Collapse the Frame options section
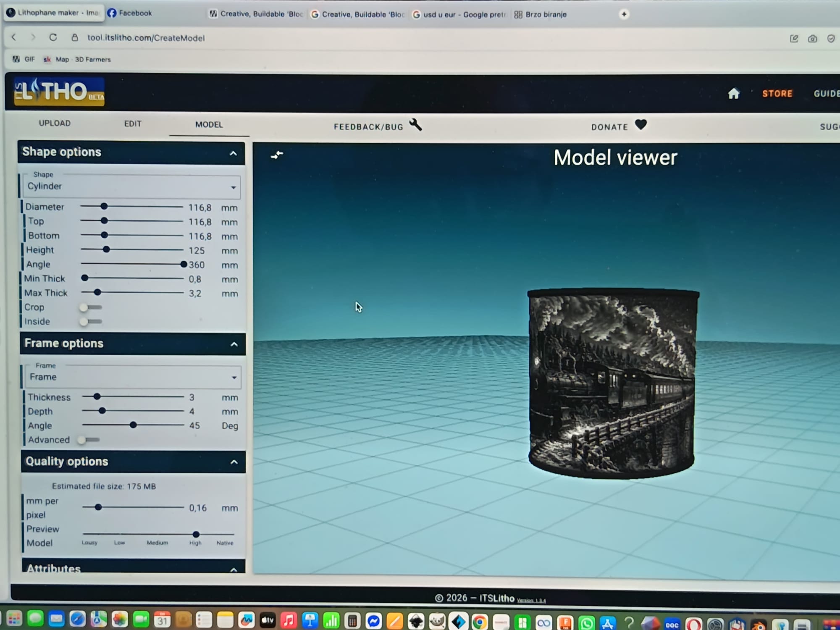Screen dimensions: 840x630 (x=234, y=344)
